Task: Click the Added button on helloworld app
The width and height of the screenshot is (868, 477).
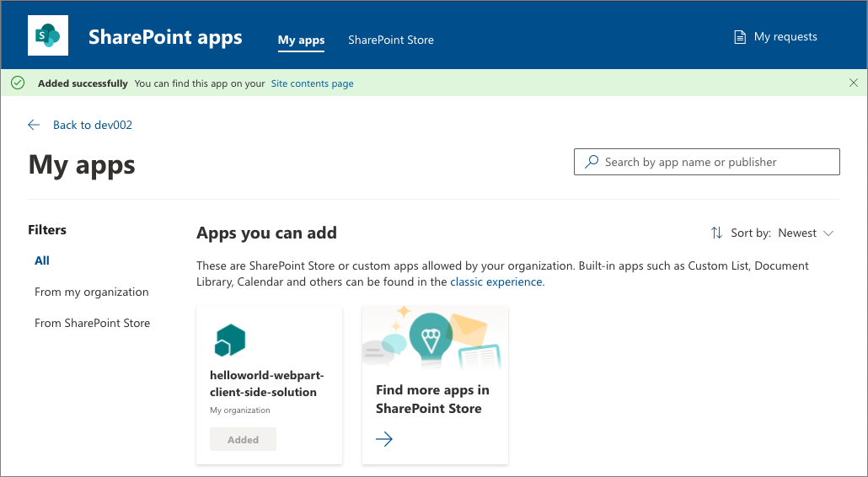Action: (243, 439)
